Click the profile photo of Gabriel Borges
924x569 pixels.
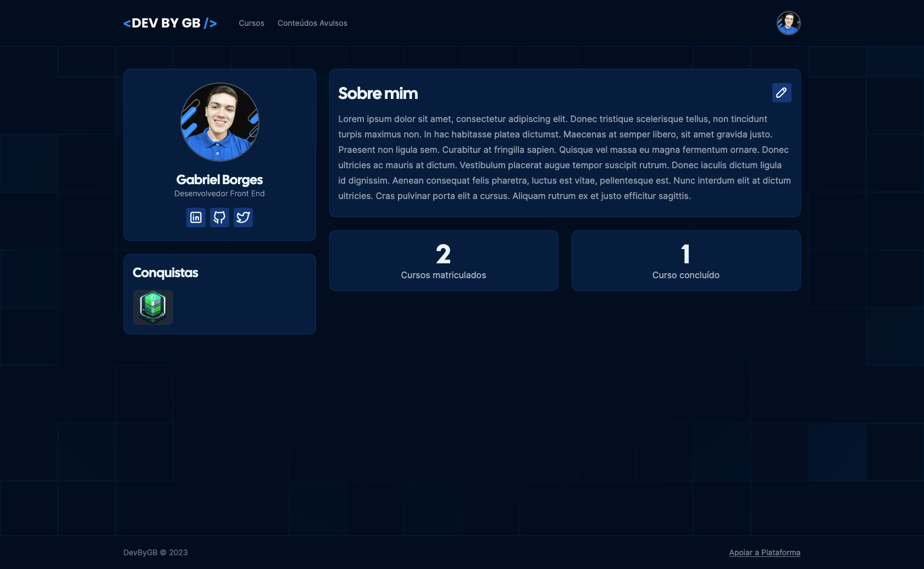tap(219, 122)
